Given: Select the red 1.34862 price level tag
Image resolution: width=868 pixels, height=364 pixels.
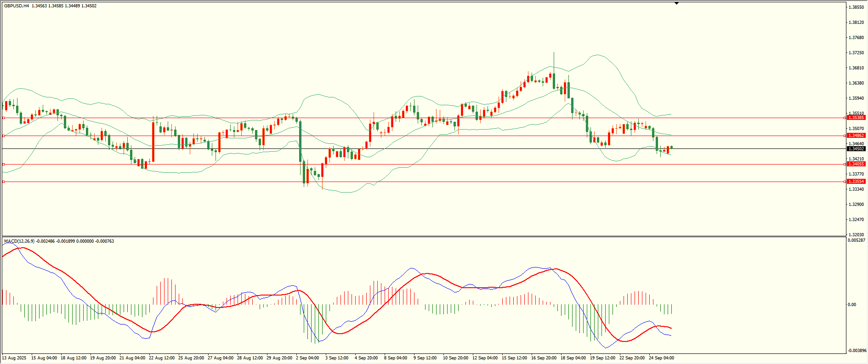Looking at the screenshot, I should 856,136.
